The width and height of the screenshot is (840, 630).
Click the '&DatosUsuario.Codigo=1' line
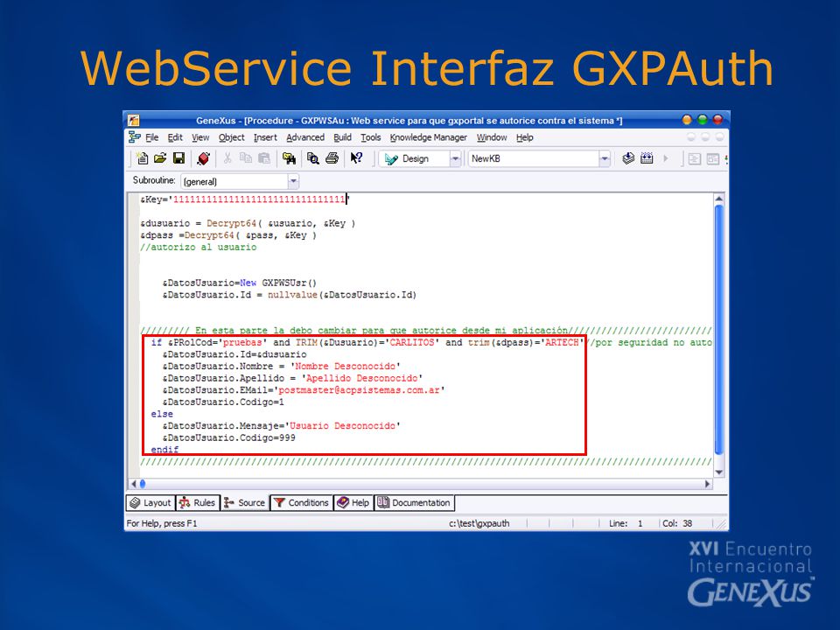coord(223,402)
